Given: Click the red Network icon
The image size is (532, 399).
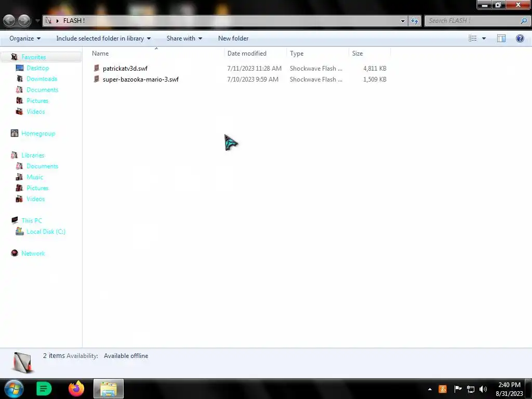Looking at the screenshot, I should pos(14,253).
